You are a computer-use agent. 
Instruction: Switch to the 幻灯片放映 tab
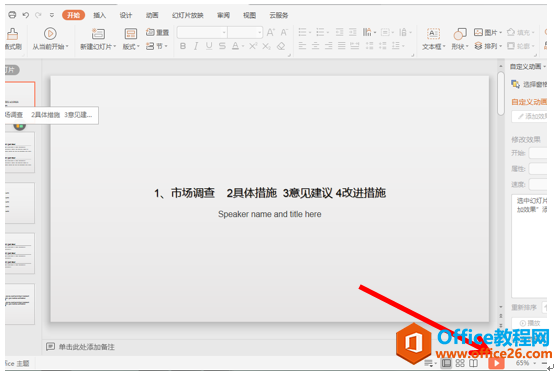188,15
